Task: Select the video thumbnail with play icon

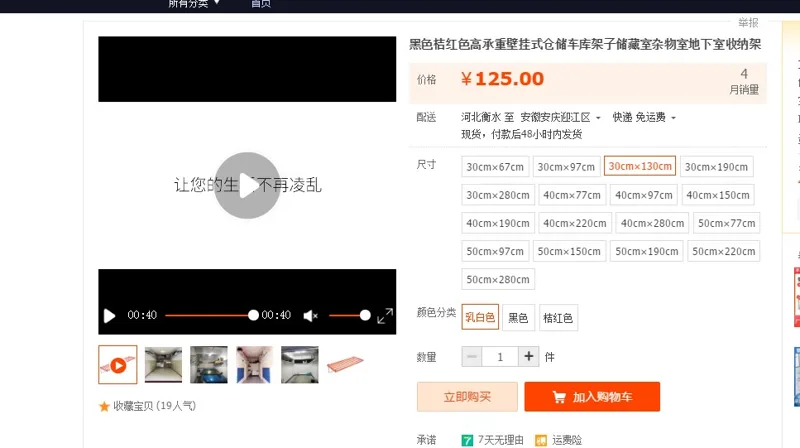Action: (118, 365)
